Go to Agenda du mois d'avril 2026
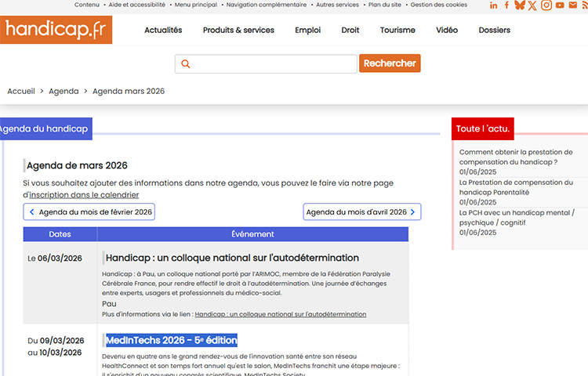The image size is (588, 376). (361, 212)
